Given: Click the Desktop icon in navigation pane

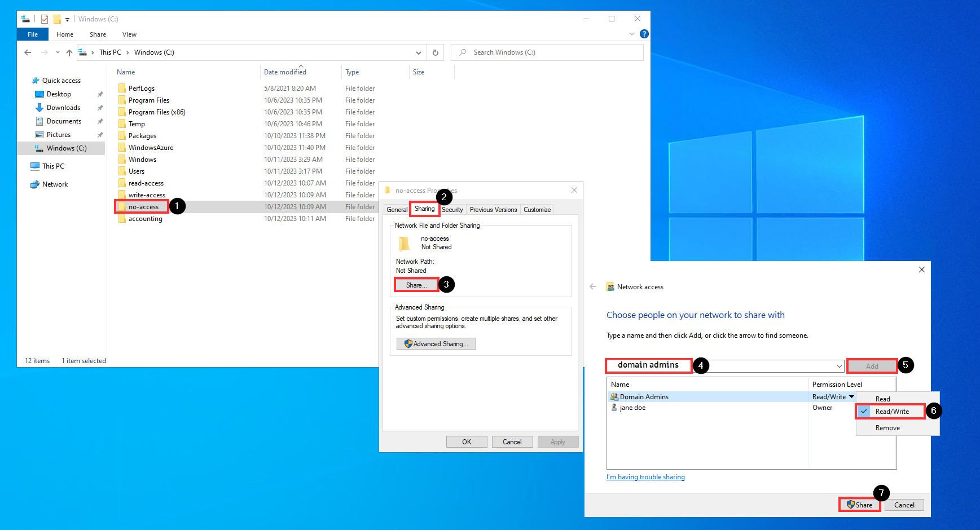Looking at the screenshot, I should pyautogui.click(x=39, y=94).
